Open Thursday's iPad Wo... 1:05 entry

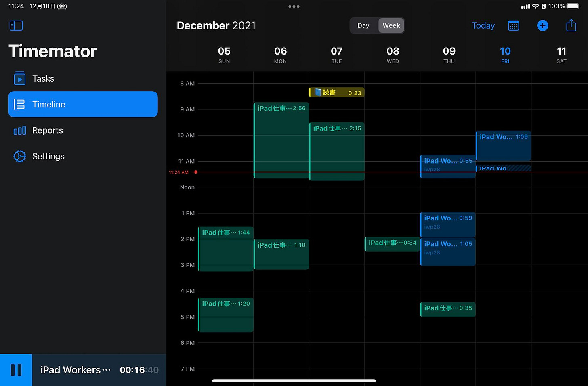(x=448, y=252)
